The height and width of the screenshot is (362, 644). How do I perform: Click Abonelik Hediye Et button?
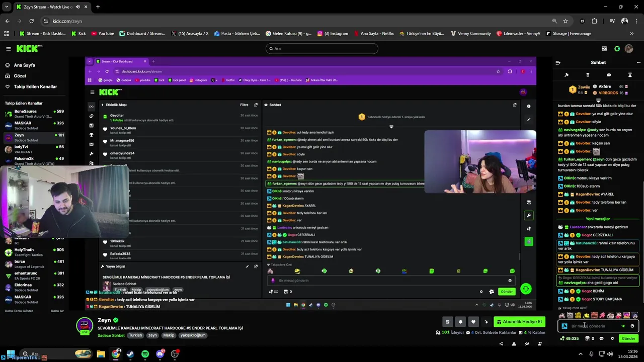(519, 322)
